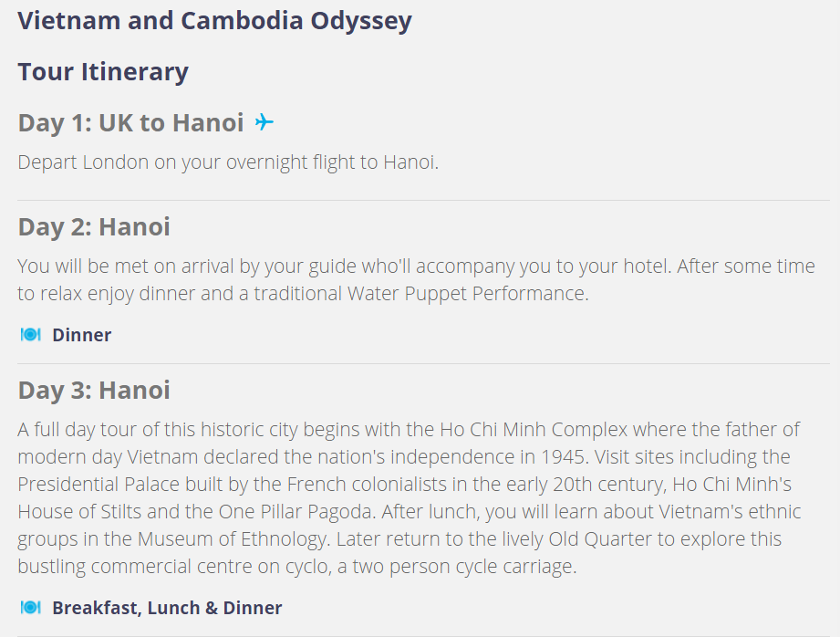Select the Vietnam and Cambodia Odyssey title
840x637 pixels.
(x=215, y=22)
